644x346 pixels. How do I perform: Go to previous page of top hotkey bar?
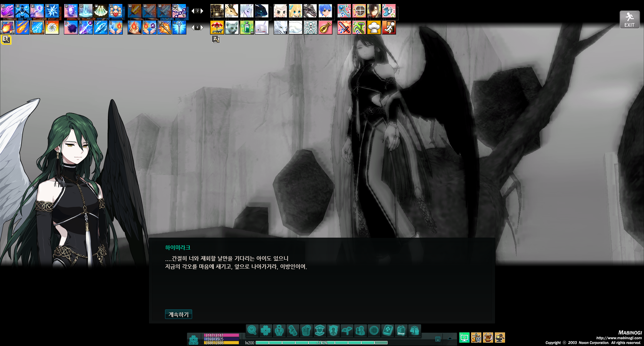[193, 11]
